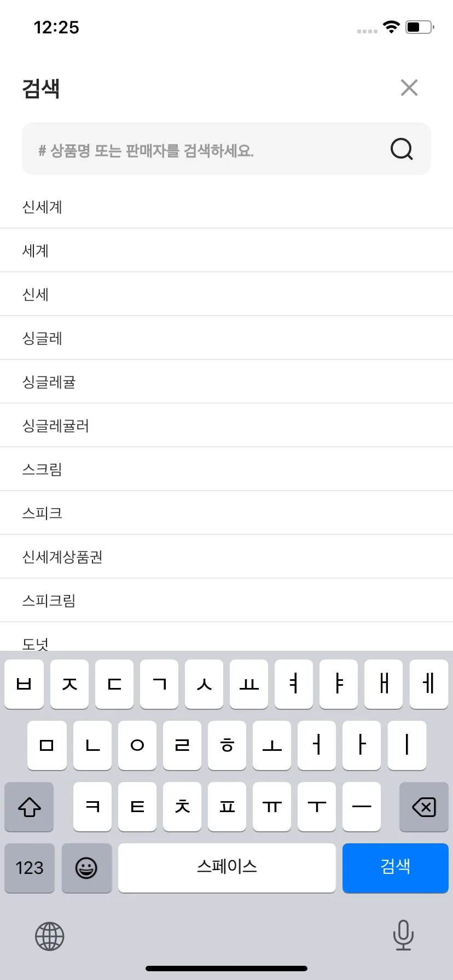Tap the backspace delete key

click(424, 807)
